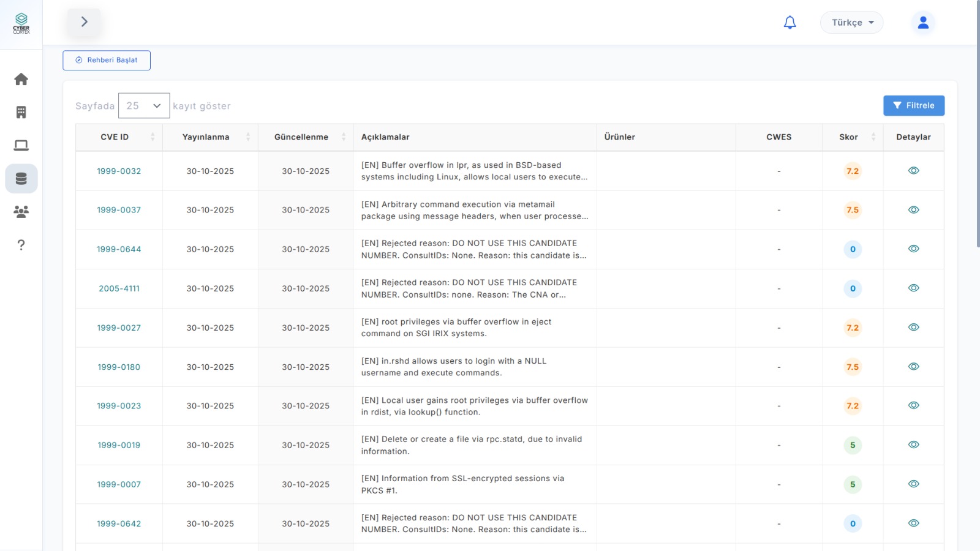The height and width of the screenshot is (551, 980).
Task: Expand the Türkçe language dropdown
Action: pos(851,23)
